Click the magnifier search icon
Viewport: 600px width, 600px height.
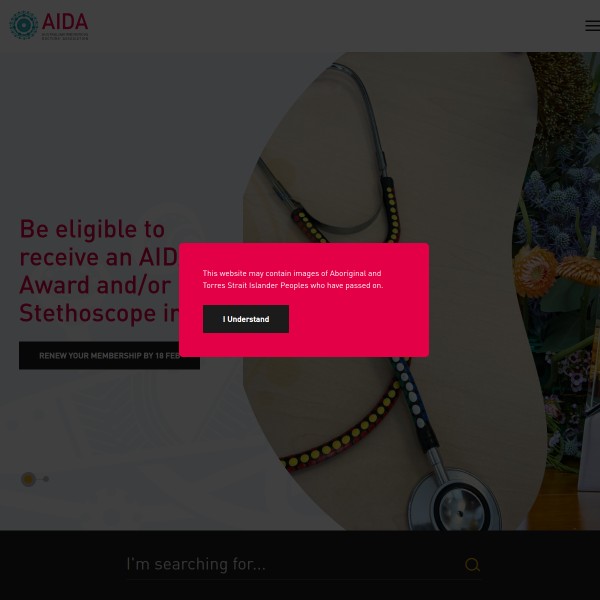pos(472,564)
